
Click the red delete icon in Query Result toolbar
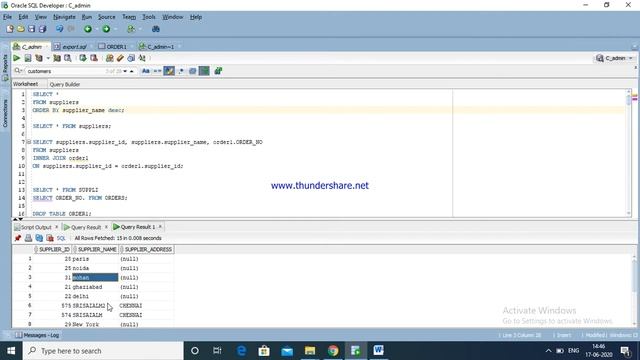(x=50, y=238)
